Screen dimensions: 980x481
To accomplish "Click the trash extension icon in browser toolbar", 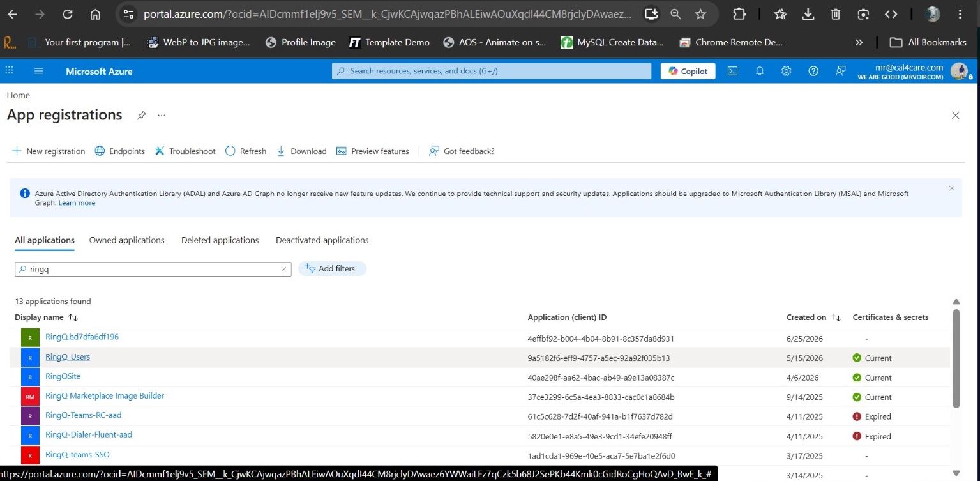I will (836, 14).
